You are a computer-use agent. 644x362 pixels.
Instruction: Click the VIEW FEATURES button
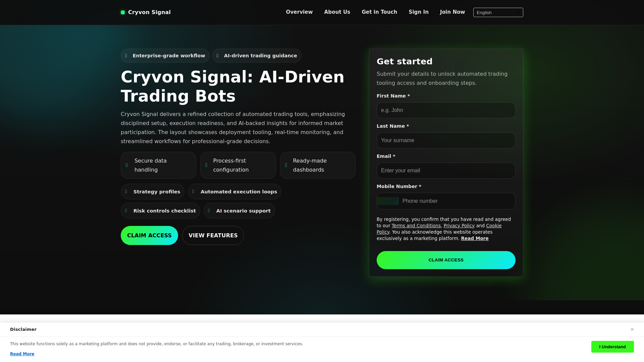tap(213, 236)
